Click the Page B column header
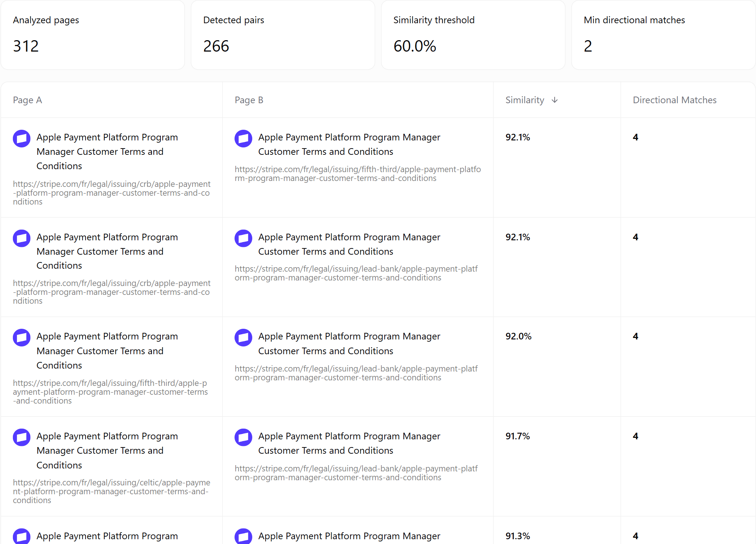Screen dimensions: 756x544 click(x=249, y=100)
